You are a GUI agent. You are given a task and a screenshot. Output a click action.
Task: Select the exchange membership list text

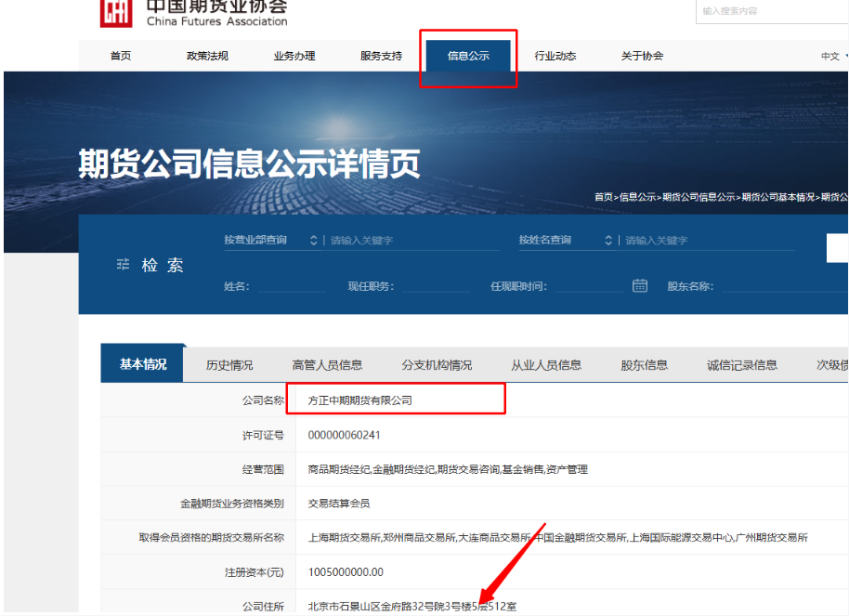[x=557, y=537]
